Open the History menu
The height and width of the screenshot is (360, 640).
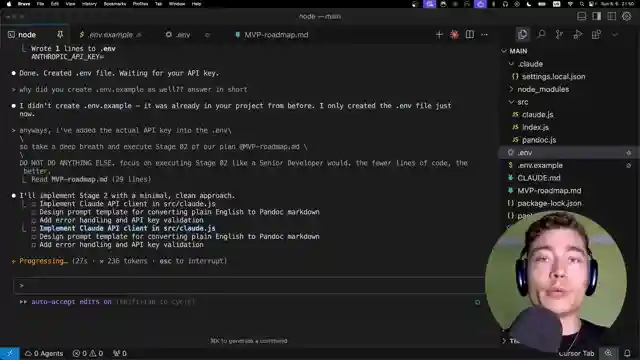[x=89, y=4]
